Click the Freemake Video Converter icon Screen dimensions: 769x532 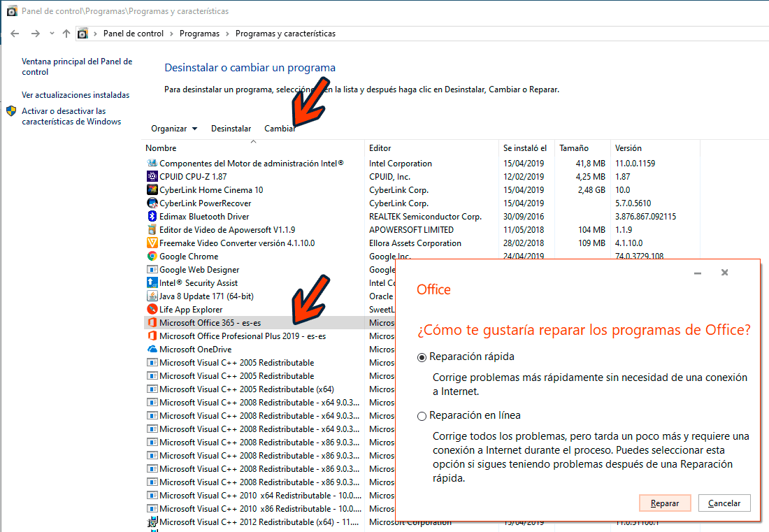(152, 243)
